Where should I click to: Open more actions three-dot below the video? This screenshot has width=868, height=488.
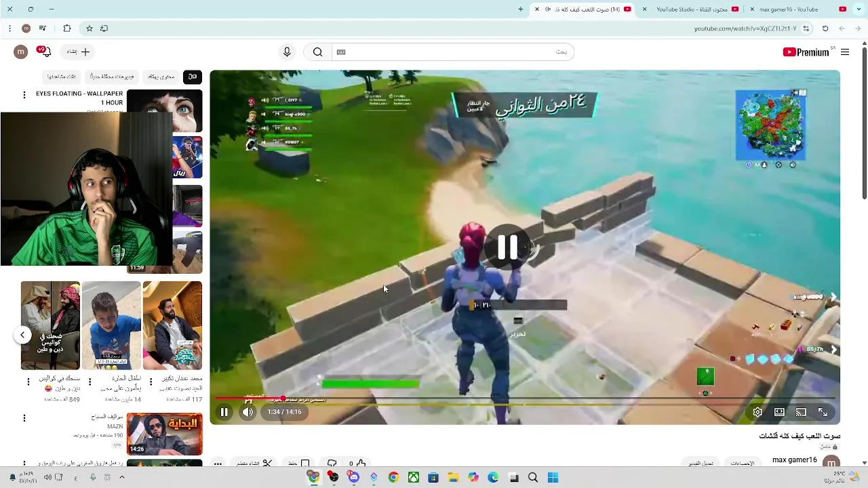coord(218,464)
